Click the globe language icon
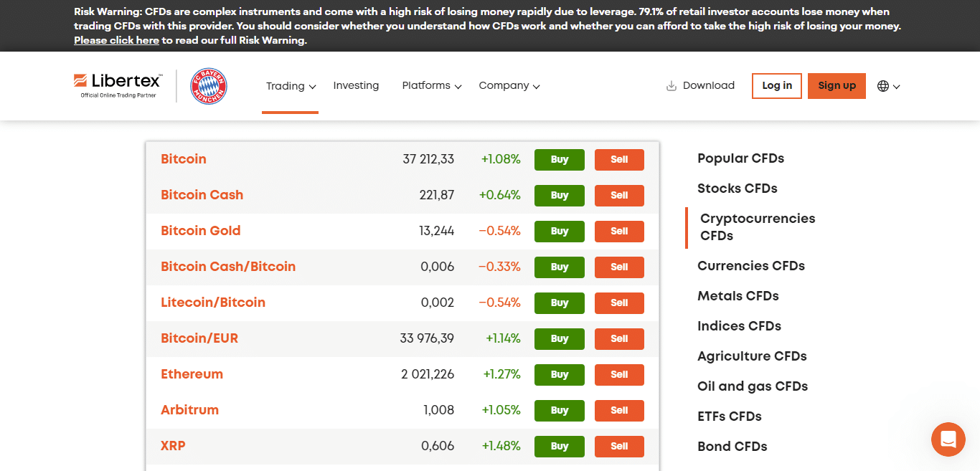Screen dimensions: 980x471 coord(883,86)
